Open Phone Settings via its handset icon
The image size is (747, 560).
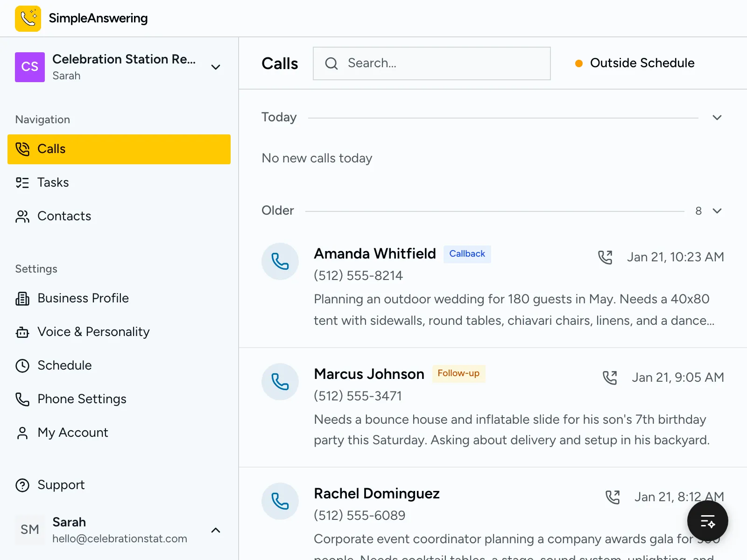pyautogui.click(x=22, y=399)
